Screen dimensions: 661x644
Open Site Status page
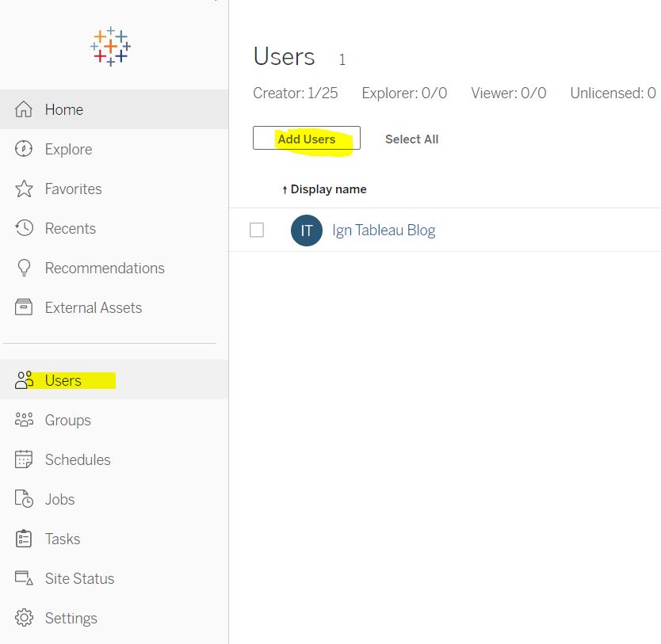click(79, 579)
